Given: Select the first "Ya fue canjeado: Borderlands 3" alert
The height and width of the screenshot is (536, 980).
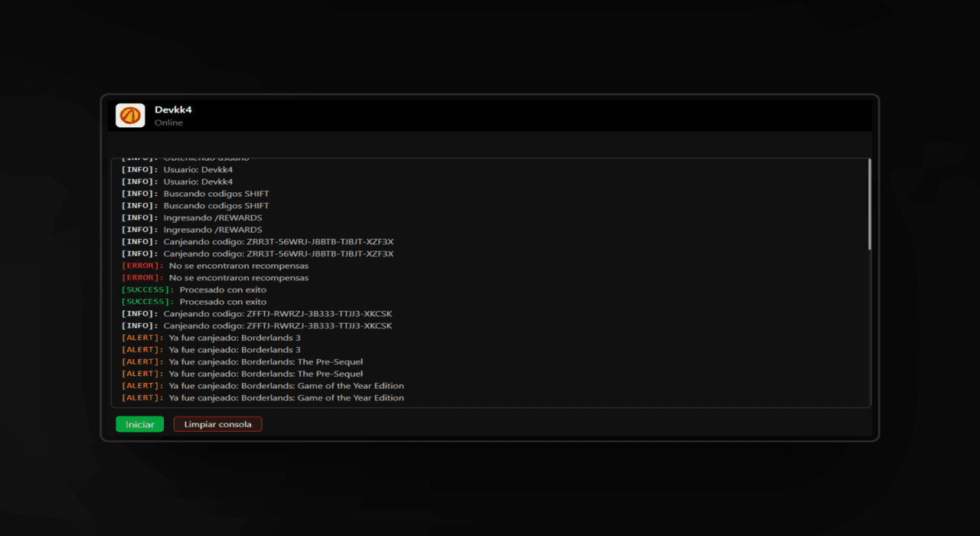Looking at the screenshot, I should coord(211,338).
